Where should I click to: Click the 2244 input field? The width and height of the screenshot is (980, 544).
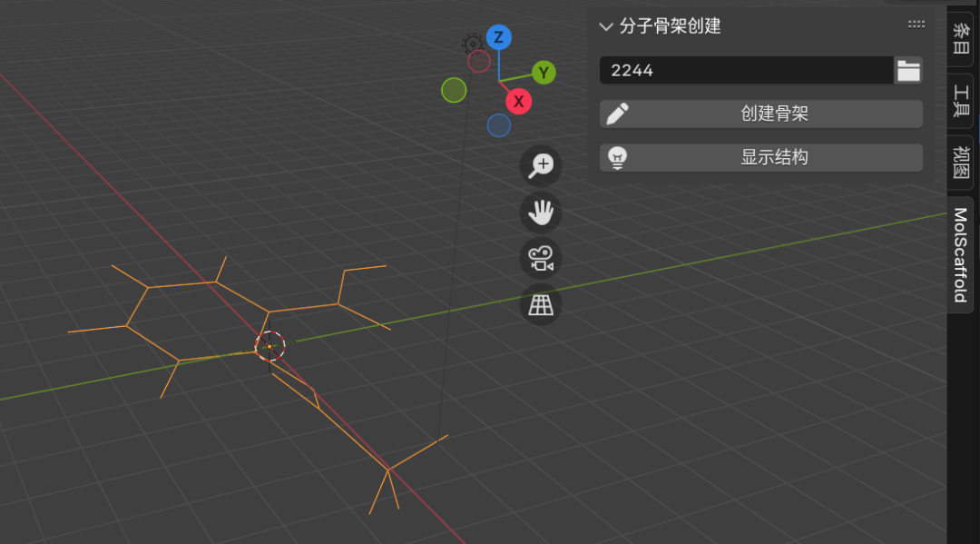click(746, 70)
